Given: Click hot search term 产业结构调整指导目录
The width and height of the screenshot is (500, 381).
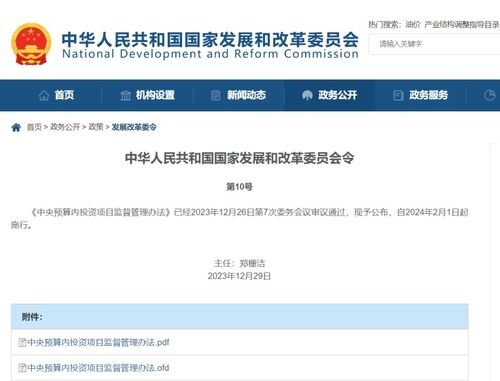Looking at the screenshot, I should click(462, 24).
